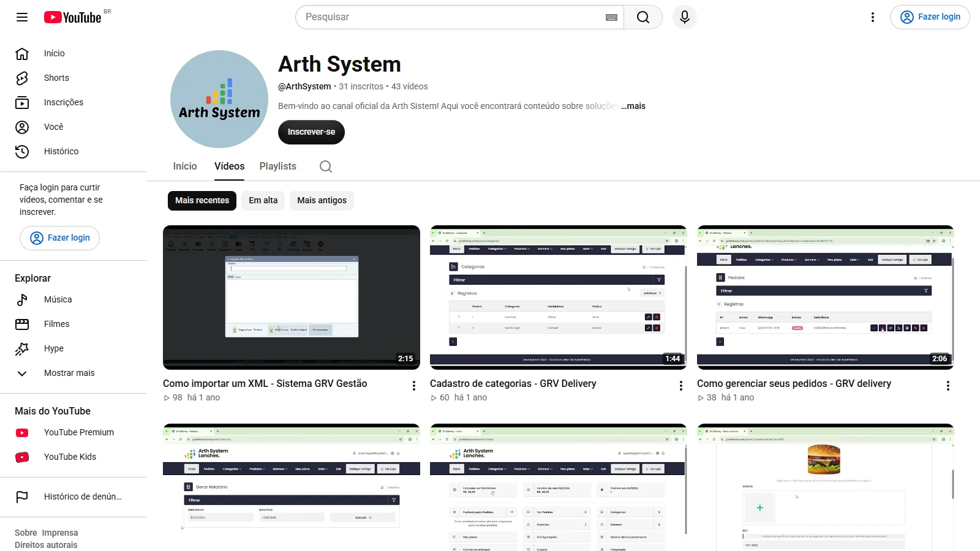Switch to channel Início tab

pos(185,167)
